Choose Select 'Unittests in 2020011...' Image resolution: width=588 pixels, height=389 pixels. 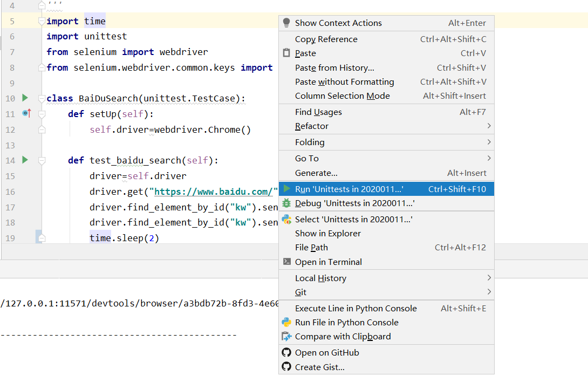click(x=386, y=220)
